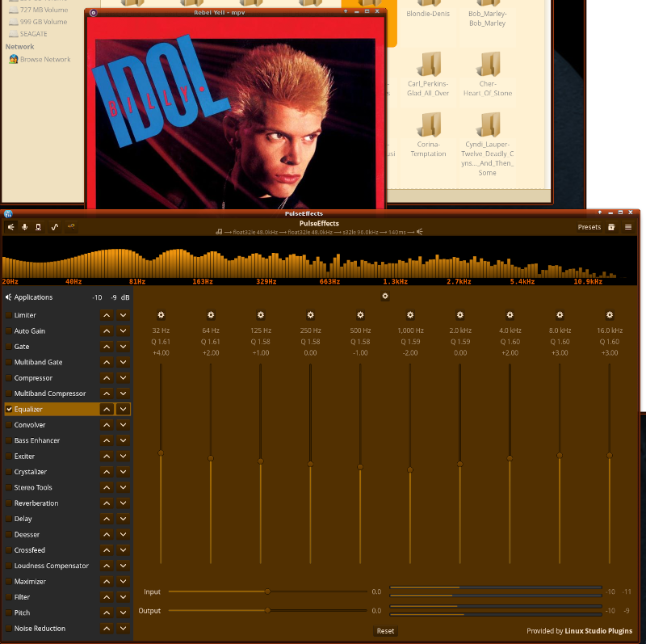Switch to the speaker output effects view
This screenshot has width=646, height=644.
pyautogui.click(x=11, y=227)
